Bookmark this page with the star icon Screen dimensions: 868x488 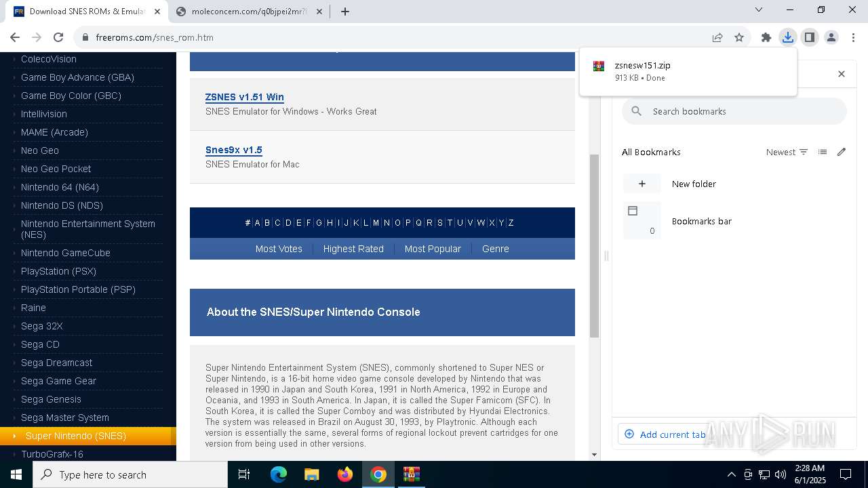[739, 37]
